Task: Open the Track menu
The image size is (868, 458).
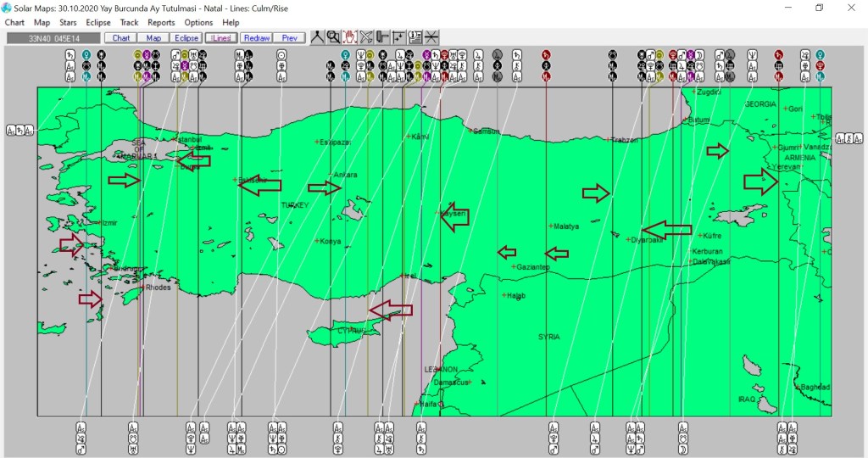Action: tap(130, 23)
